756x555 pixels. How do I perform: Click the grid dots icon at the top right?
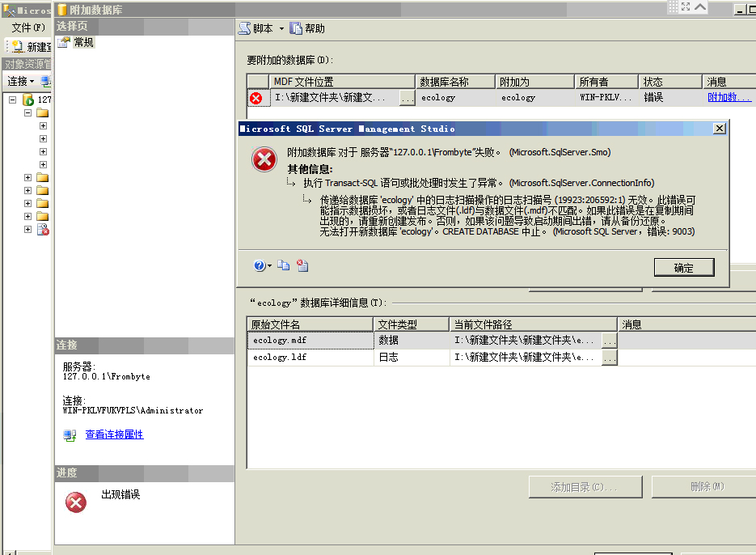(673, 6)
